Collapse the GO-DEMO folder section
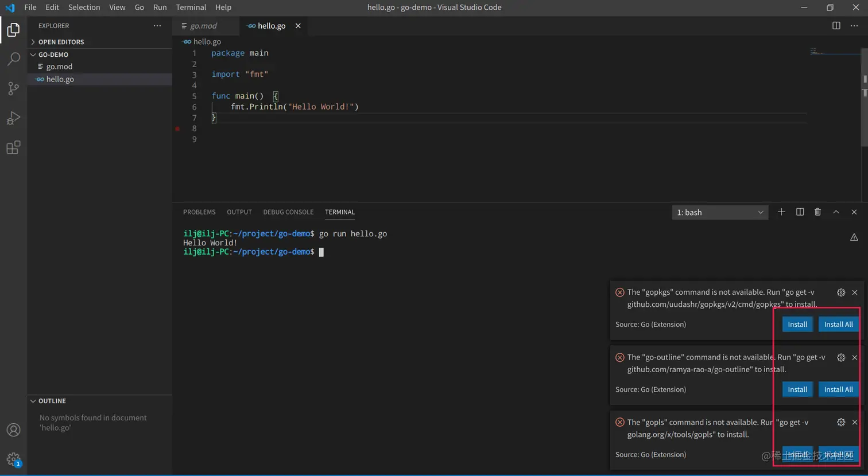The image size is (868, 476). [x=100, y=54]
